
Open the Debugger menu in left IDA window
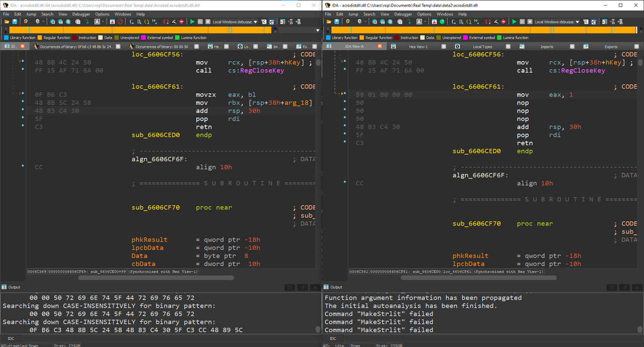click(x=81, y=14)
